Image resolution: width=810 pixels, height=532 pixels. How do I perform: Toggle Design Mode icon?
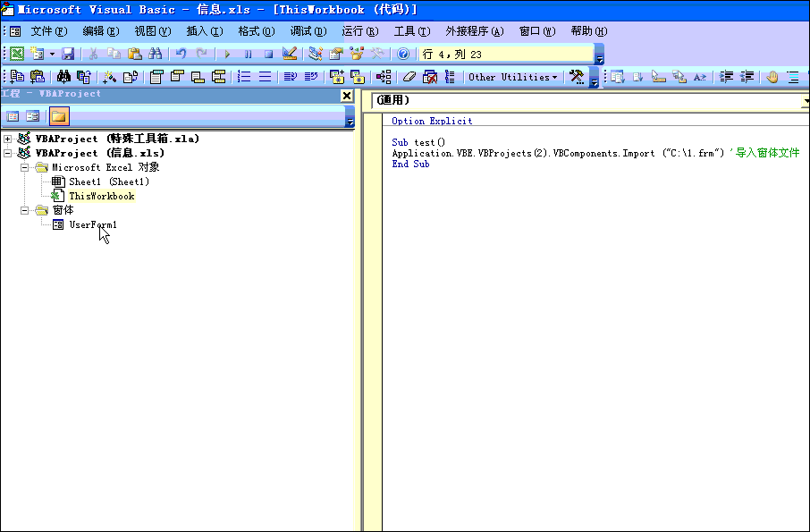click(290, 54)
